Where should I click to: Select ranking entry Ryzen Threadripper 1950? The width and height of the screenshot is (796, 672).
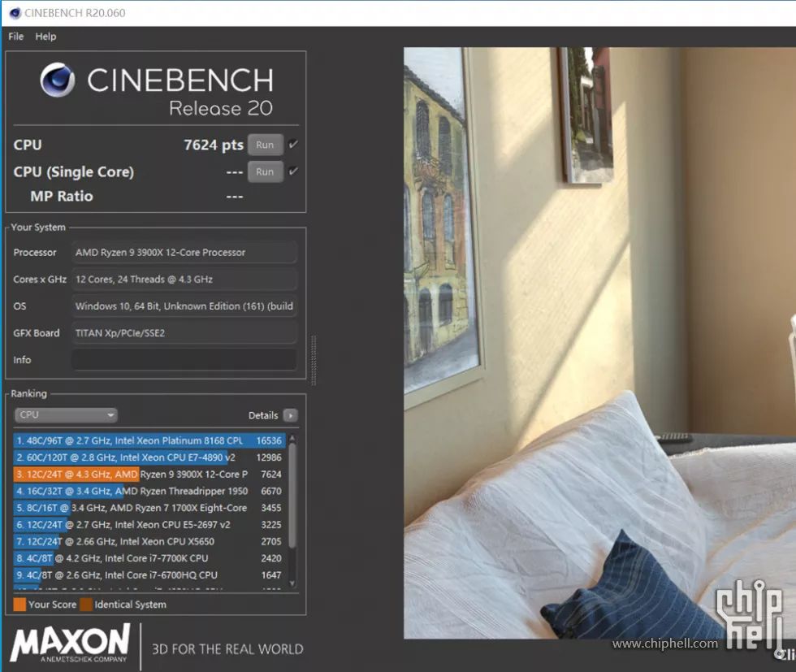pyautogui.click(x=149, y=491)
